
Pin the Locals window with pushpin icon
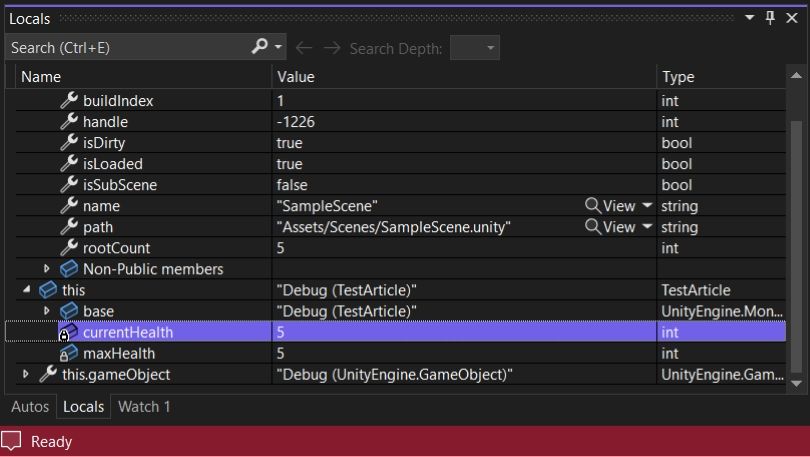tap(770, 18)
